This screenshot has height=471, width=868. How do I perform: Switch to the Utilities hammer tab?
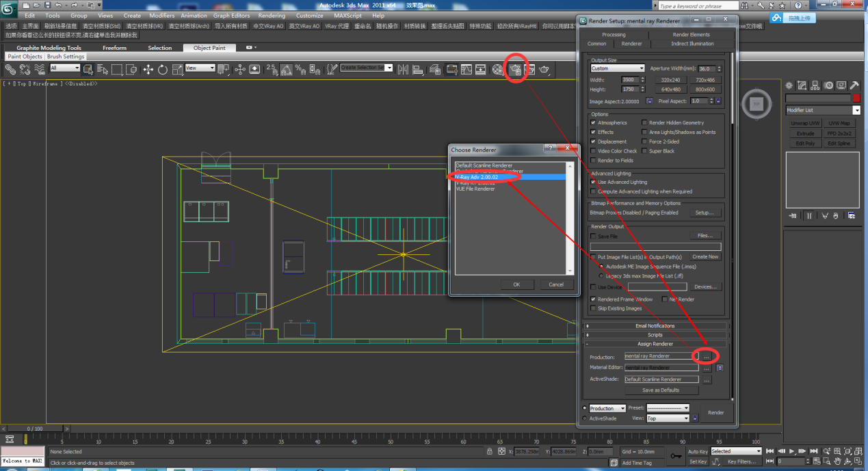click(x=854, y=85)
